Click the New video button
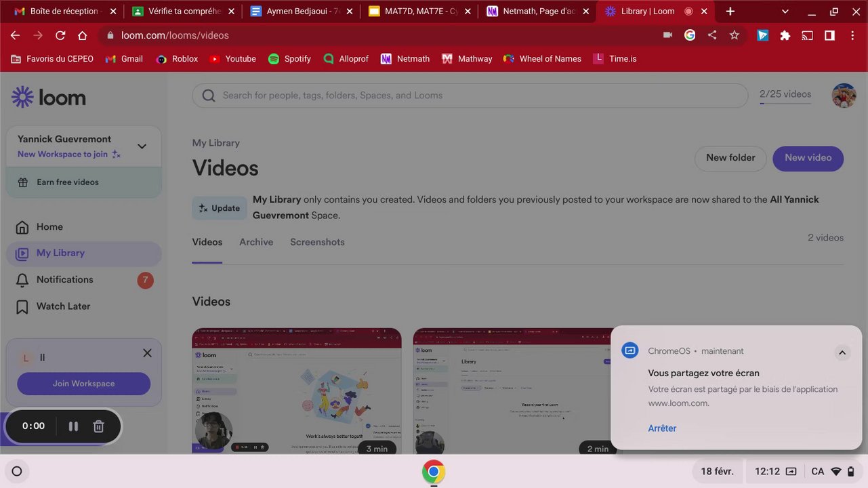868x488 pixels. pyautogui.click(x=808, y=158)
